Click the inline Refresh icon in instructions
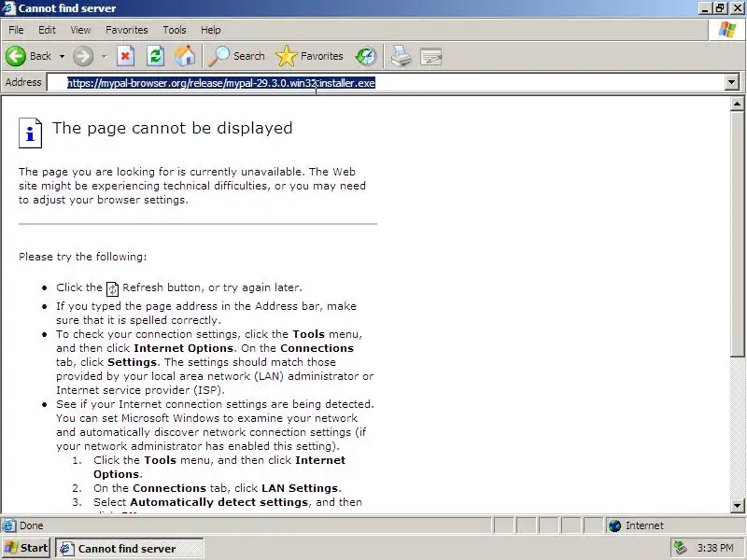747x560 pixels. coord(112,288)
